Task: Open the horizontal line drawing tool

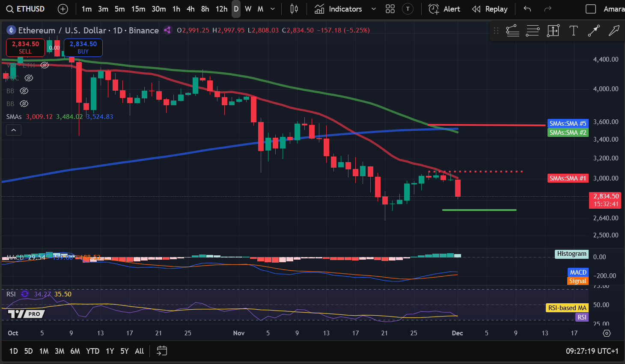Action: click(x=533, y=30)
